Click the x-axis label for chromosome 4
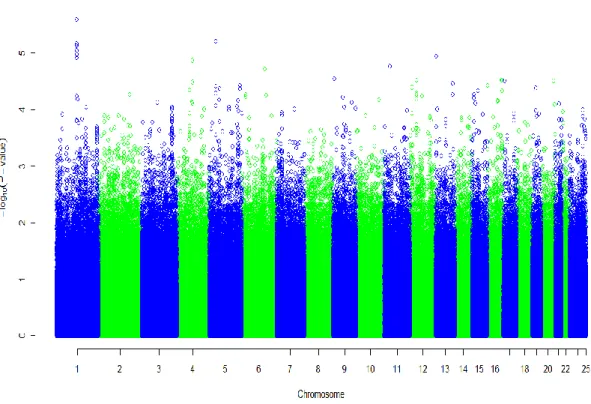The width and height of the screenshot is (591, 404). click(x=192, y=369)
